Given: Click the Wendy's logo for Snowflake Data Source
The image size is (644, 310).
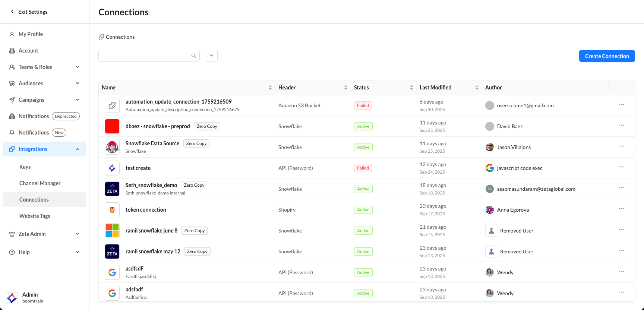Looking at the screenshot, I should click(x=112, y=147).
